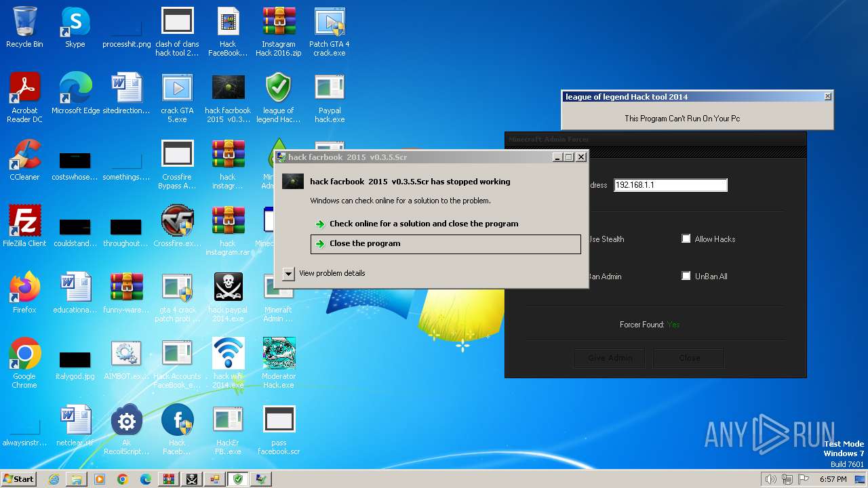Select pass facebook.scr desktop icon
Viewport: 868px width, 488px height.
(x=278, y=430)
